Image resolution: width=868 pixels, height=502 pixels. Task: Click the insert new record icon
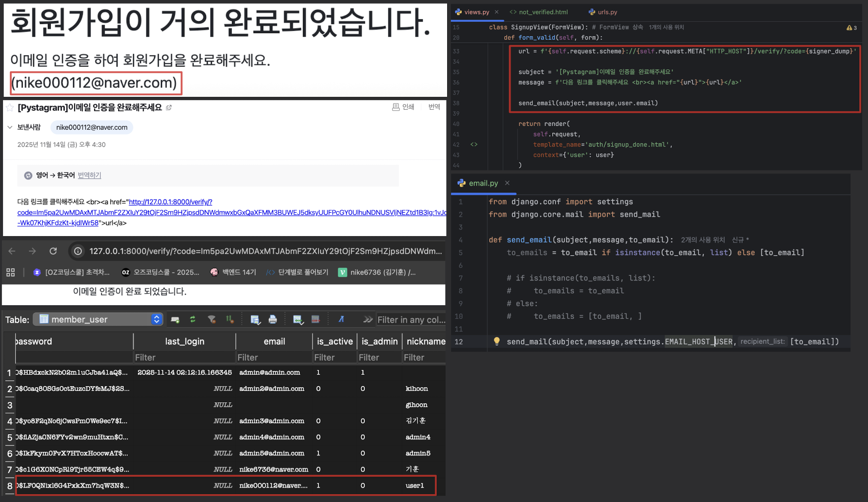pyautogui.click(x=297, y=319)
